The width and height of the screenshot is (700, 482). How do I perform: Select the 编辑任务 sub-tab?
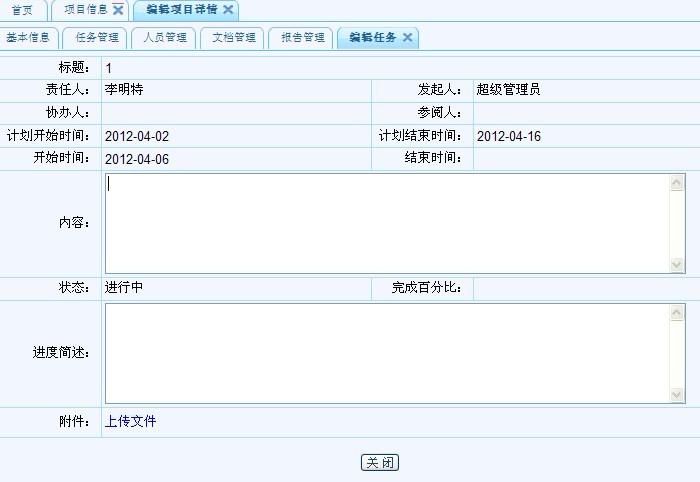(x=372, y=38)
